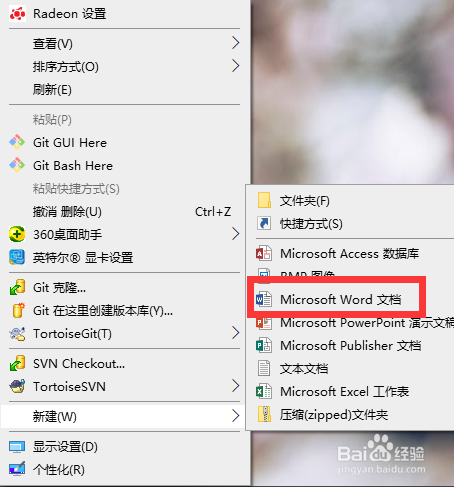Click the Radeon settings red icon
This screenshot has width=454, height=487.
[17, 14]
